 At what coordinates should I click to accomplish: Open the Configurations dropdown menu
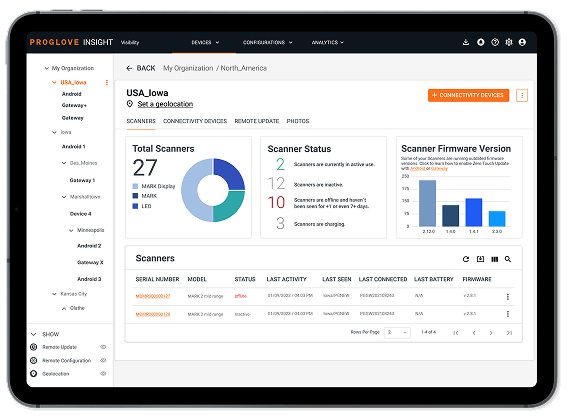tap(268, 42)
